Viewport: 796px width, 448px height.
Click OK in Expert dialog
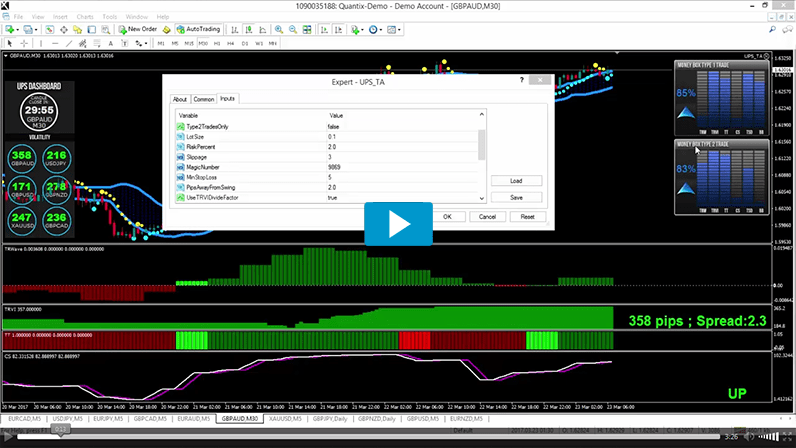tap(447, 217)
